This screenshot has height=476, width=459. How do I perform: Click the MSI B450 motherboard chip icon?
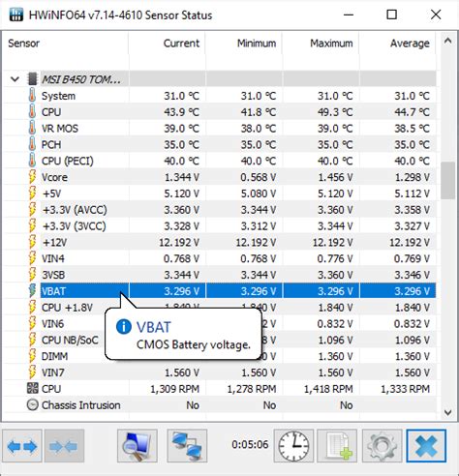point(32,78)
